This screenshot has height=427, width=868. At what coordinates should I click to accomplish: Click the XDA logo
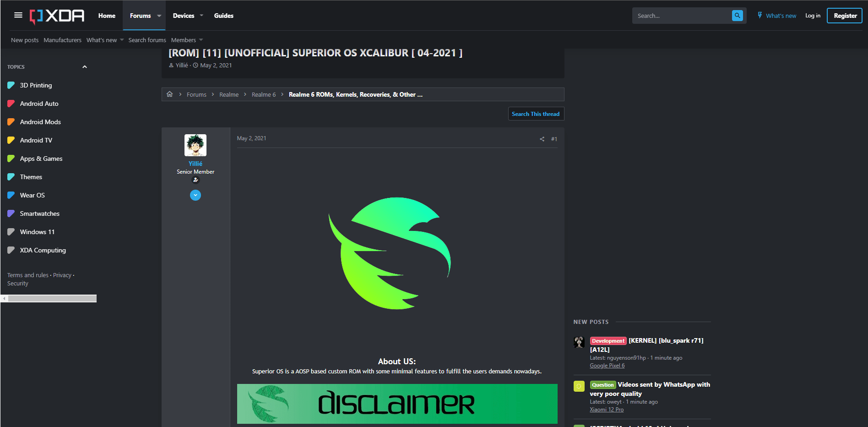point(57,16)
